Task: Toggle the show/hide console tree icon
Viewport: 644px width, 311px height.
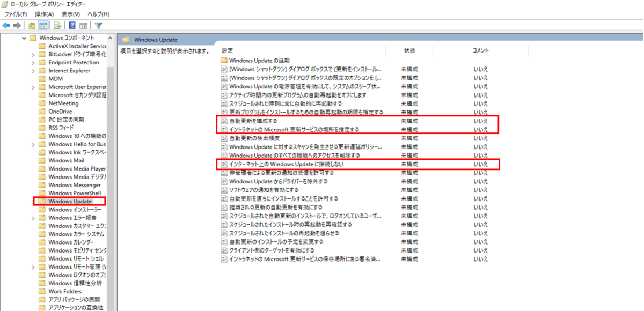Action: pyautogui.click(x=43, y=25)
